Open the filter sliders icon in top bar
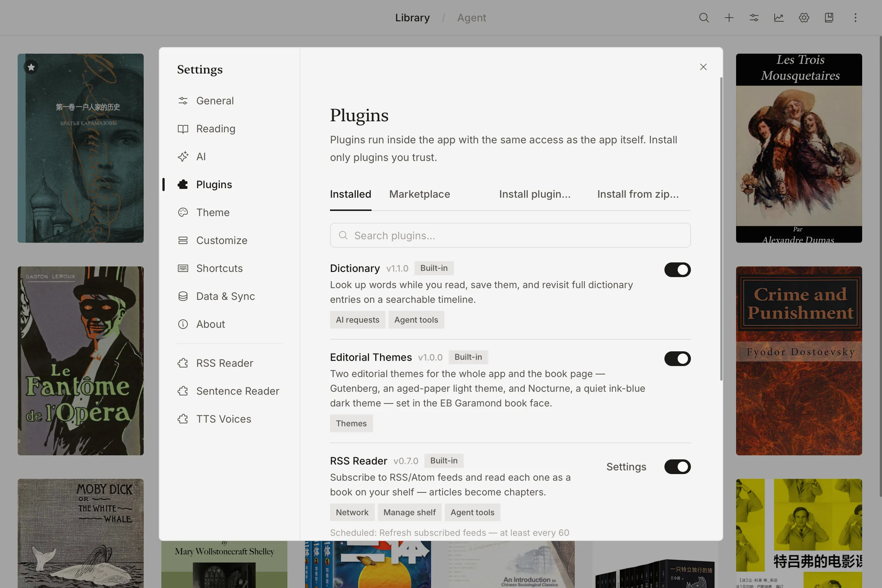 pos(754,18)
